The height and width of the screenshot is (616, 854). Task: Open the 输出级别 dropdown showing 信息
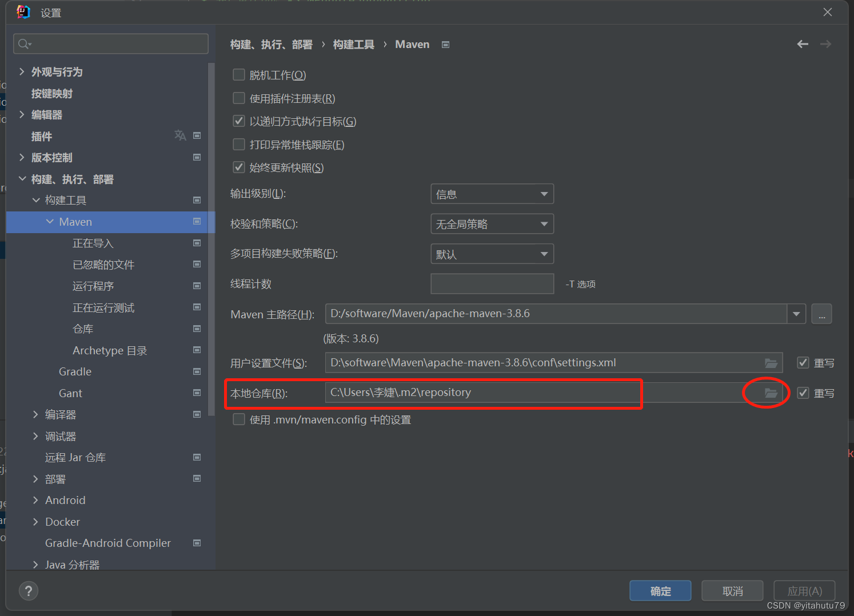(x=492, y=194)
